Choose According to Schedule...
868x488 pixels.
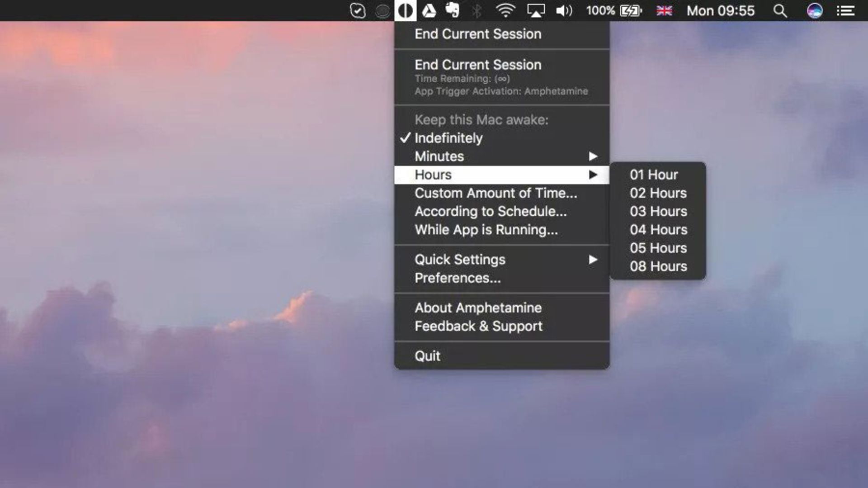tap(502, 211)
